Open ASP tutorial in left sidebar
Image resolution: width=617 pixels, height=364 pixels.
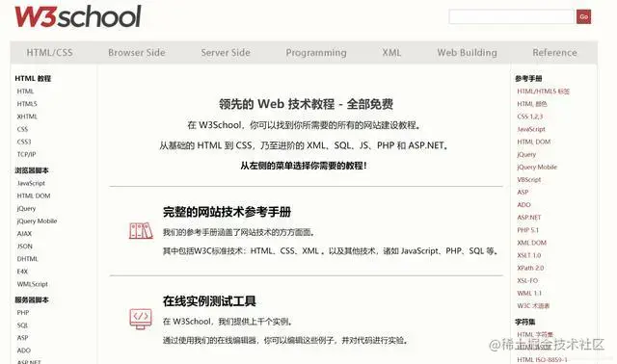[22, 338]
